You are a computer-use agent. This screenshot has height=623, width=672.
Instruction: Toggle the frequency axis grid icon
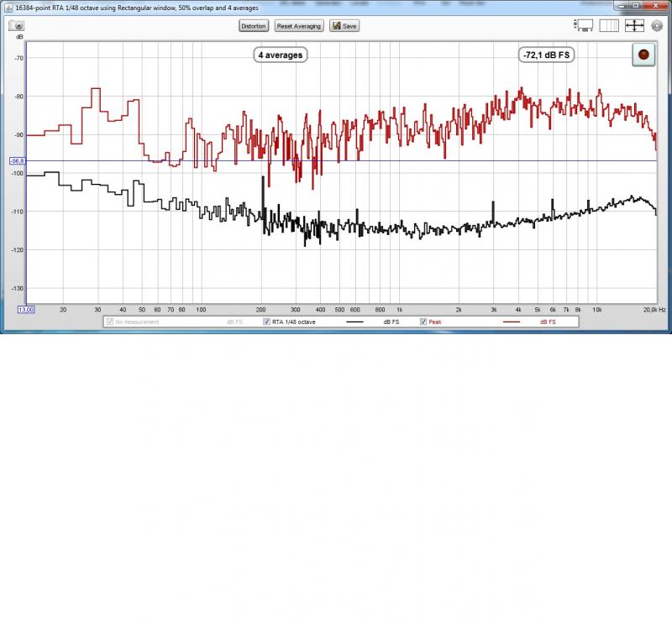click(609, 26)
